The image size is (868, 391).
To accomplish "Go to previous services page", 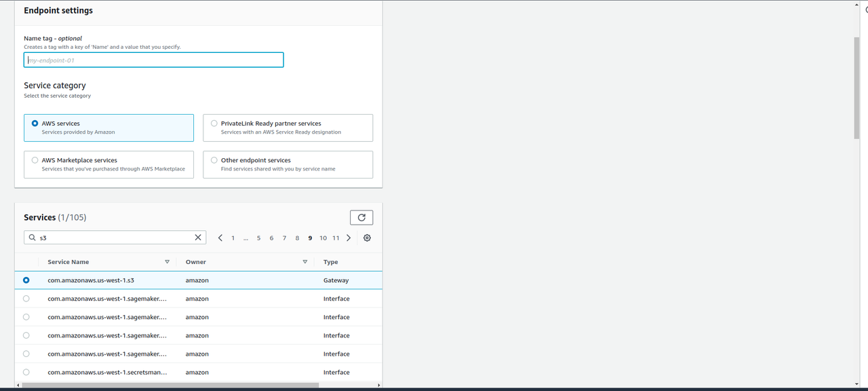I will pyautogui.click(x=220, y=238).
